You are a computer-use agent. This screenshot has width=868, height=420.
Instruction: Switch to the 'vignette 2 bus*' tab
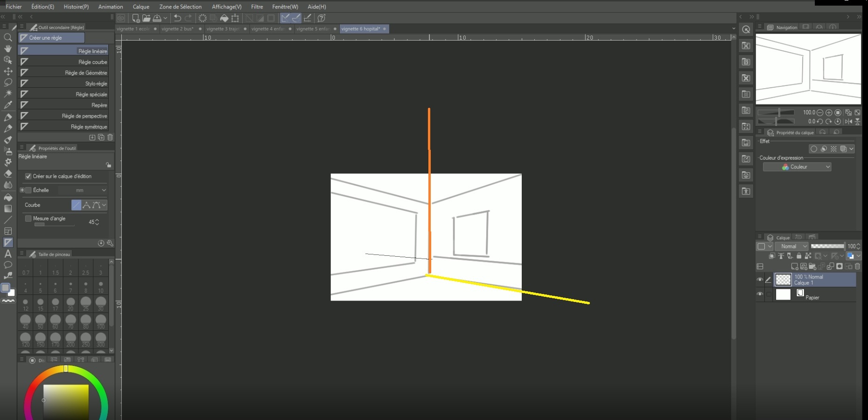click(x=181, y=29)
